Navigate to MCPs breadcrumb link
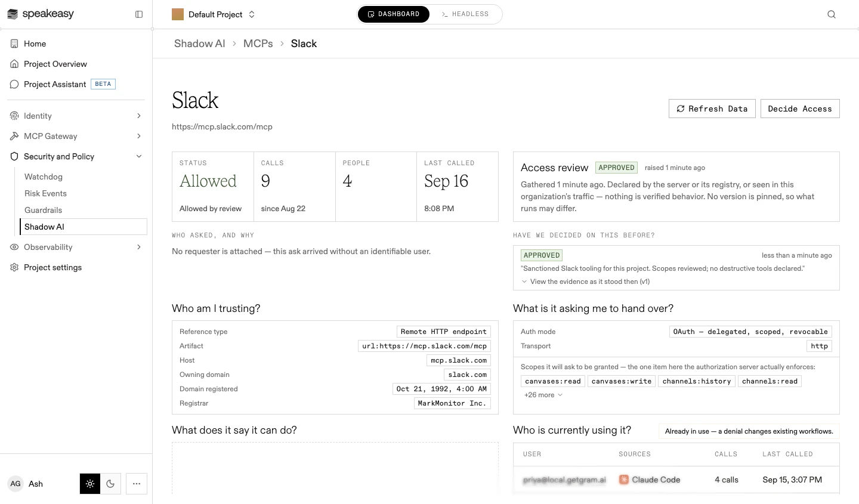This screenshot has height=504, width=859. tap(258, 44)
